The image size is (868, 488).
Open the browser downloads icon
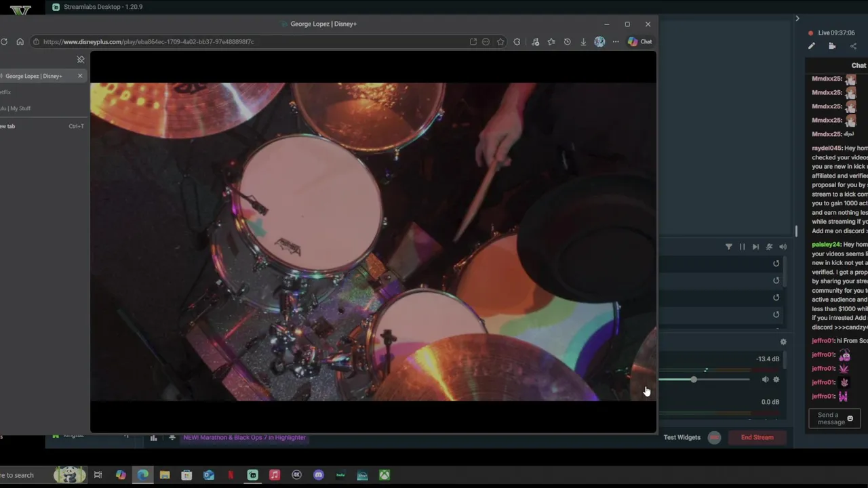tap(583, 42)
